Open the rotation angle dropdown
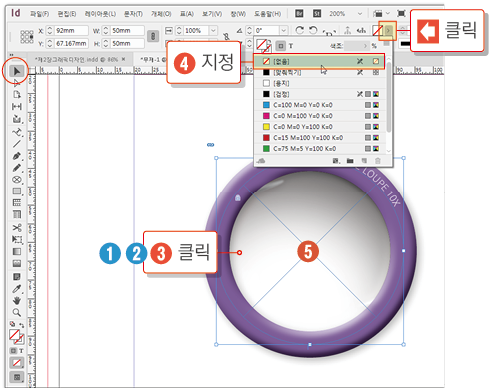 point(283,31)
